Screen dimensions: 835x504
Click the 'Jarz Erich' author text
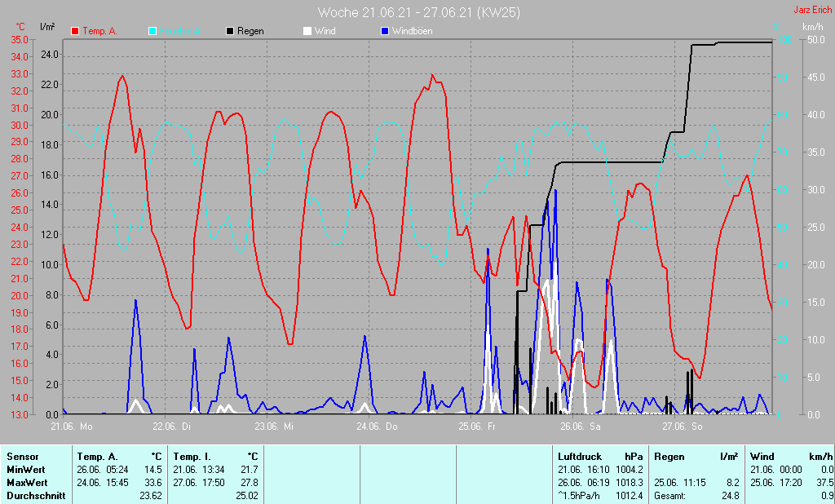pos(813,10)
